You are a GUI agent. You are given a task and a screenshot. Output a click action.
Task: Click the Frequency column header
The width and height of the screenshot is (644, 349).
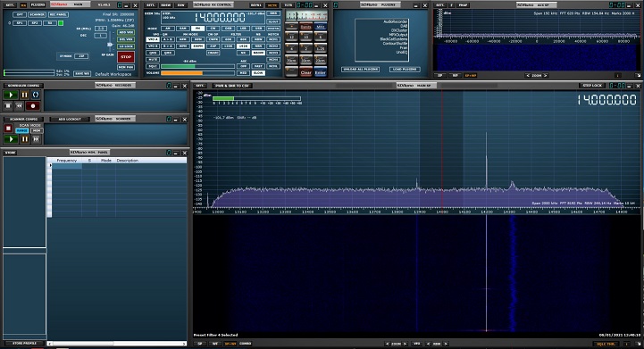(66, 160)
